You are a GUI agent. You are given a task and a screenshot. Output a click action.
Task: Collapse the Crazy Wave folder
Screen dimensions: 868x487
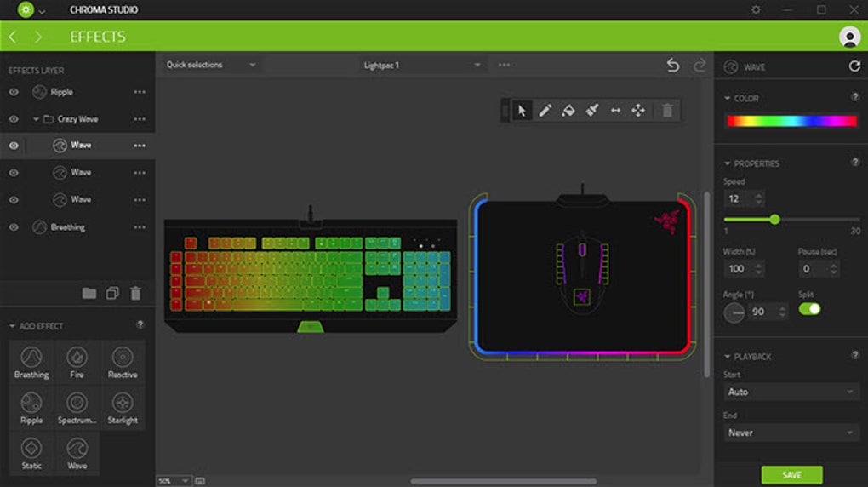click(x=36, y=119)
